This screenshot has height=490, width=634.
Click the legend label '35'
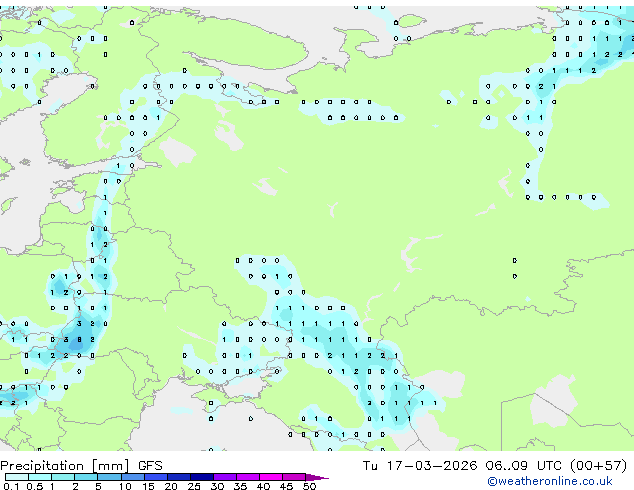point(240,486)
